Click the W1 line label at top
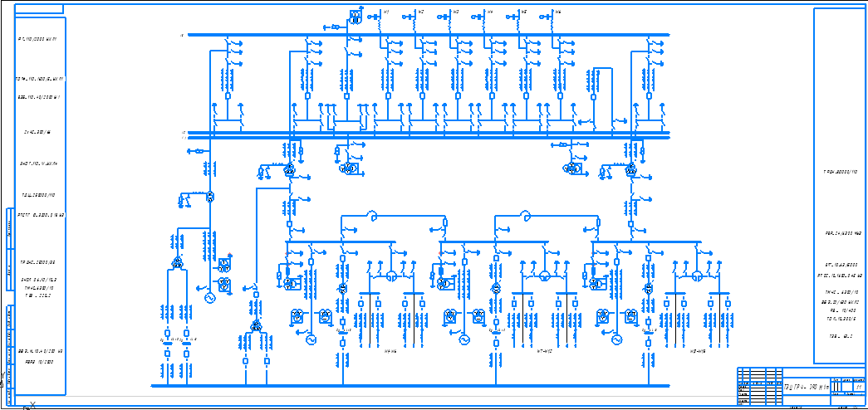This screenshot has height=410, width=868. [x=386, y=12]
